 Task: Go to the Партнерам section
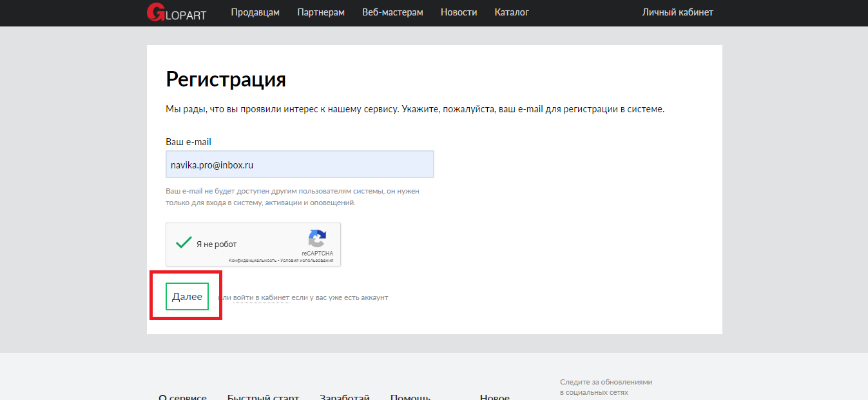click(321, 12)
